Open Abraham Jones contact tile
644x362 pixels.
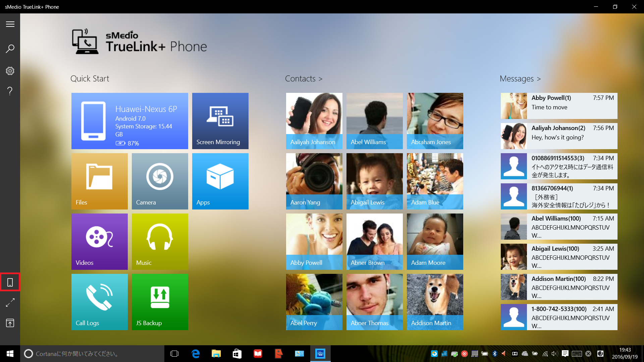435,121
